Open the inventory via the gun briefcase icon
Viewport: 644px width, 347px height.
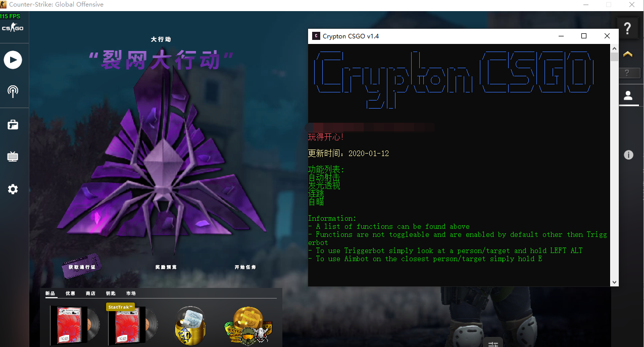coord(12,124)
